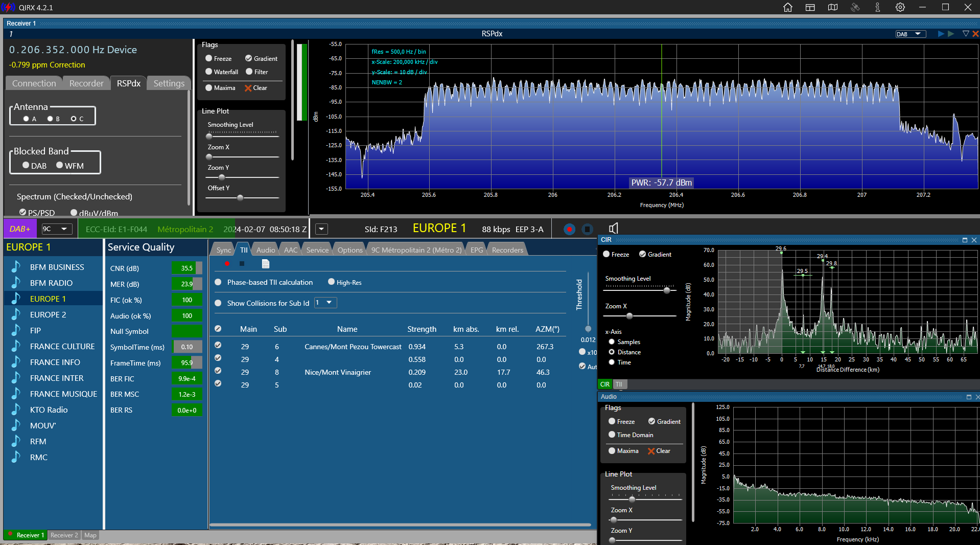The height and width of the screenshot is (545, 980).
Task: Open the DAB mode dropdown
Action: [x=911, y=34]
